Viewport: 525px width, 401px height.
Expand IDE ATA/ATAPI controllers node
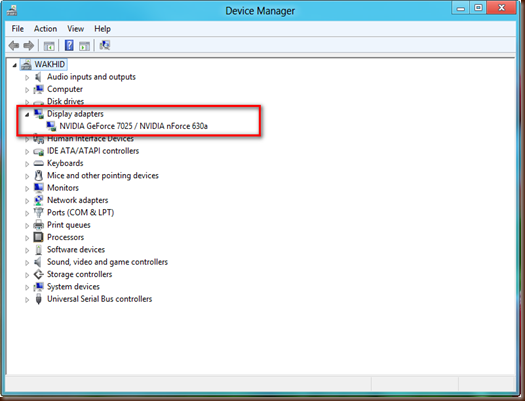pyautogui.click(x=27, y=152)
